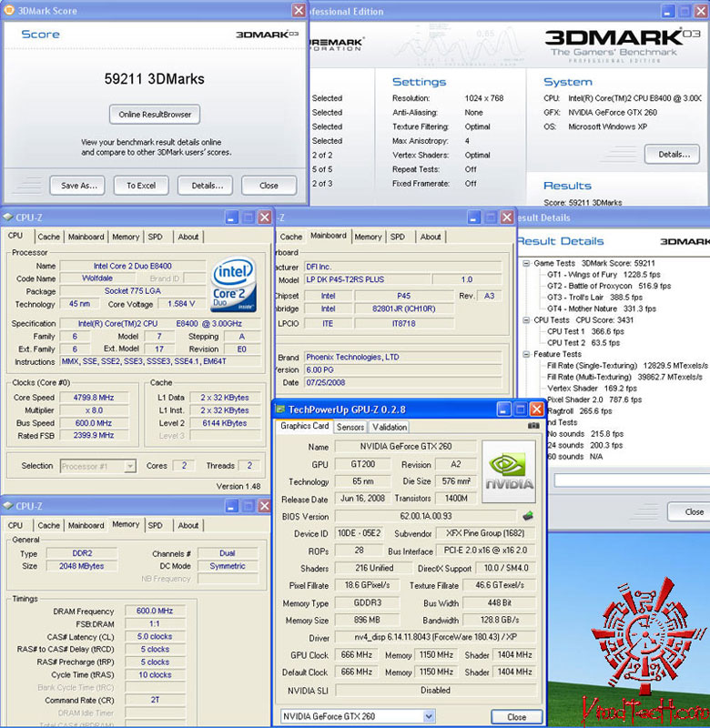Click Close in 3DMark Score window
710x728 pixels.
pos(269,186)
